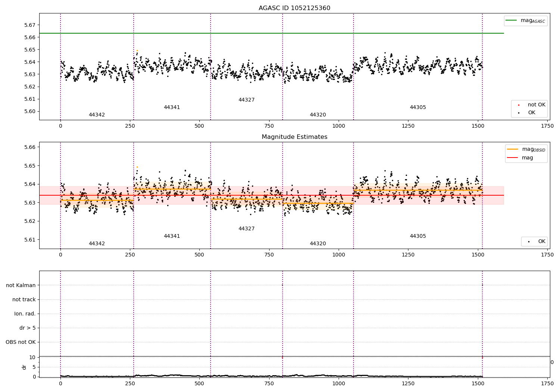This screenshot has height=392, width=560.
Task: Click the red 'mag' legend entry
Action: [520, 158]
